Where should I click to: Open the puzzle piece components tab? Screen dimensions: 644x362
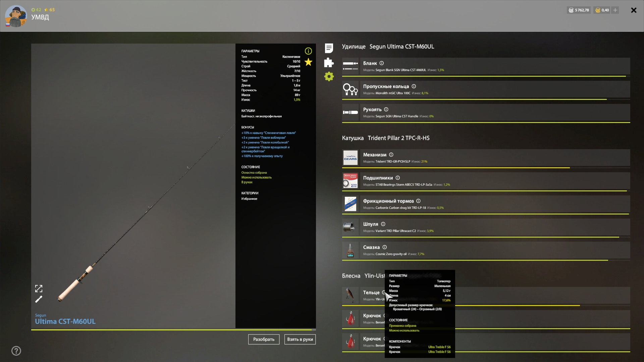[329, 62]
